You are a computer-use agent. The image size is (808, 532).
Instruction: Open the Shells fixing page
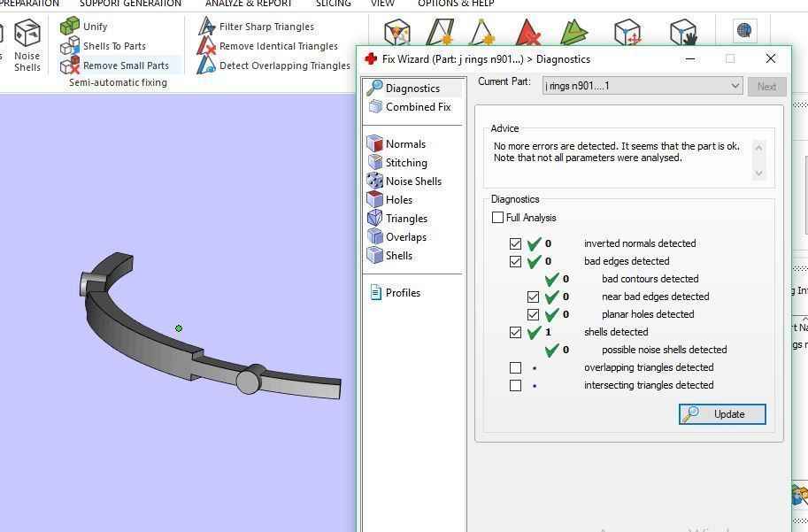click(x=390, y=255)
